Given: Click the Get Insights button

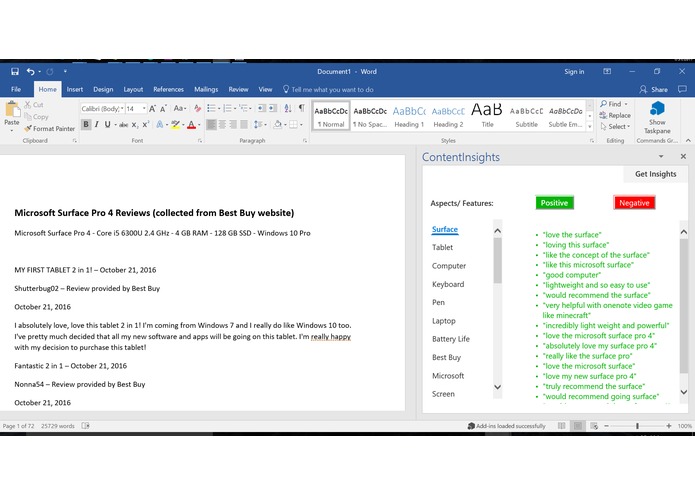Looking at the screenshot, I should tap(656, 174).
